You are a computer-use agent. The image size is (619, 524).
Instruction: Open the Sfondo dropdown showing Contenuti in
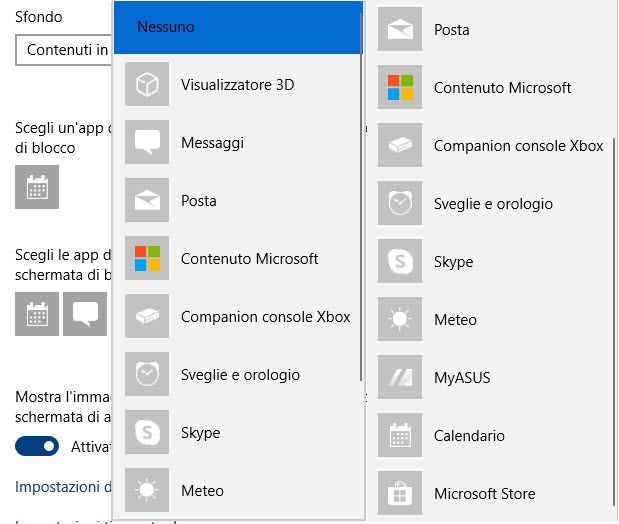[64, 50]
